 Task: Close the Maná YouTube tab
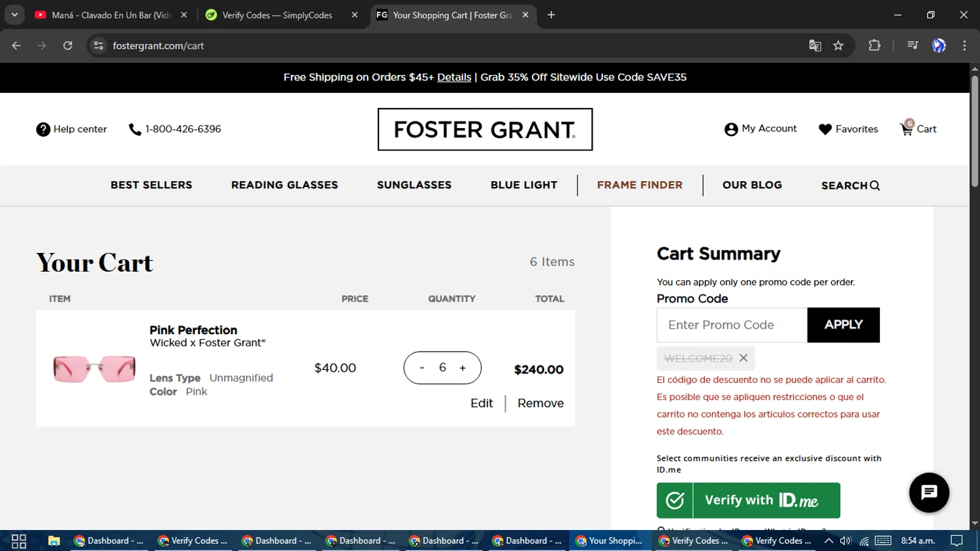point(184,14)
